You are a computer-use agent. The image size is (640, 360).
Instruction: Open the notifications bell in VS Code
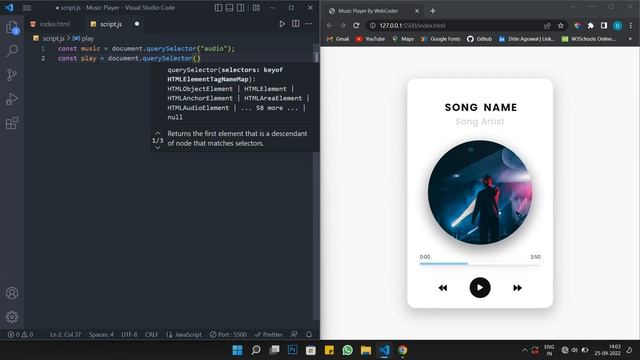[309, 334]
